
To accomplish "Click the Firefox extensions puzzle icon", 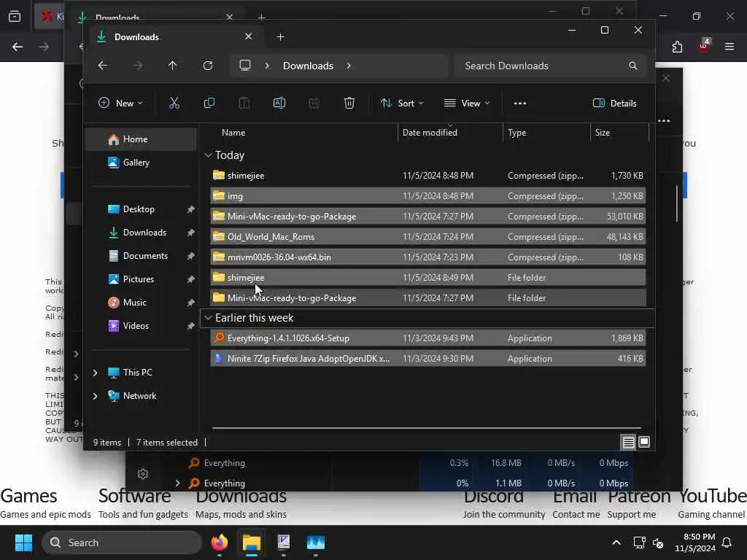I will pos(677,47).
